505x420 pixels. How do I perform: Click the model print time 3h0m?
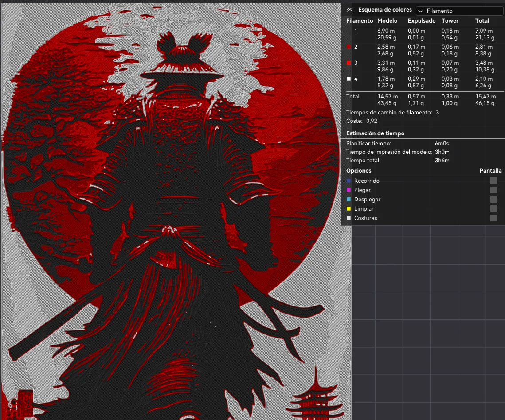pyautogui.click(x=442, y=152)
